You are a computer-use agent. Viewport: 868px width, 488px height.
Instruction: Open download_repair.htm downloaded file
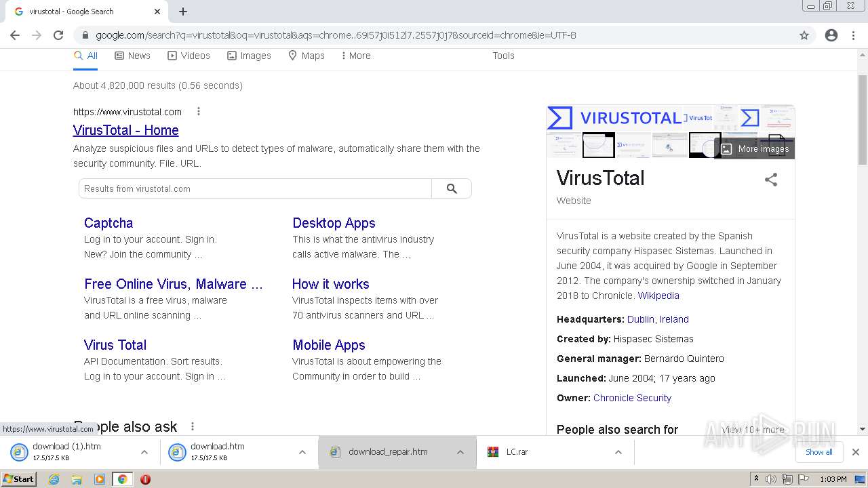click(x=388, y=451)
